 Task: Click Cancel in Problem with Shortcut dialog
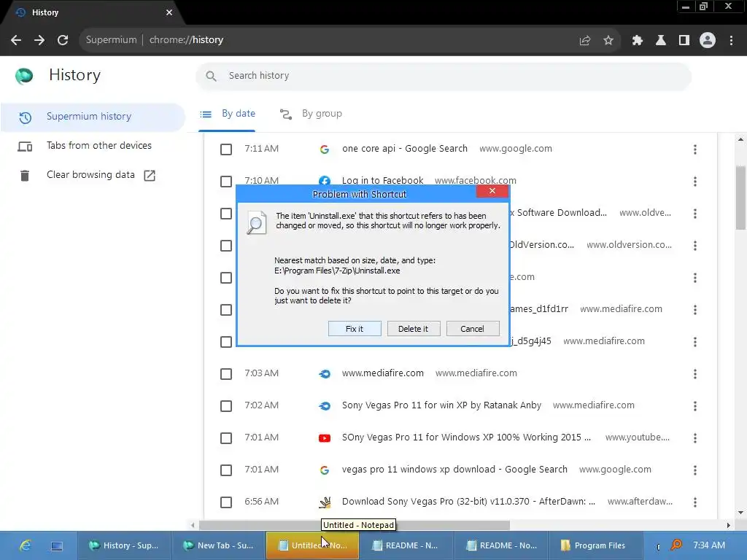[473, 329]
